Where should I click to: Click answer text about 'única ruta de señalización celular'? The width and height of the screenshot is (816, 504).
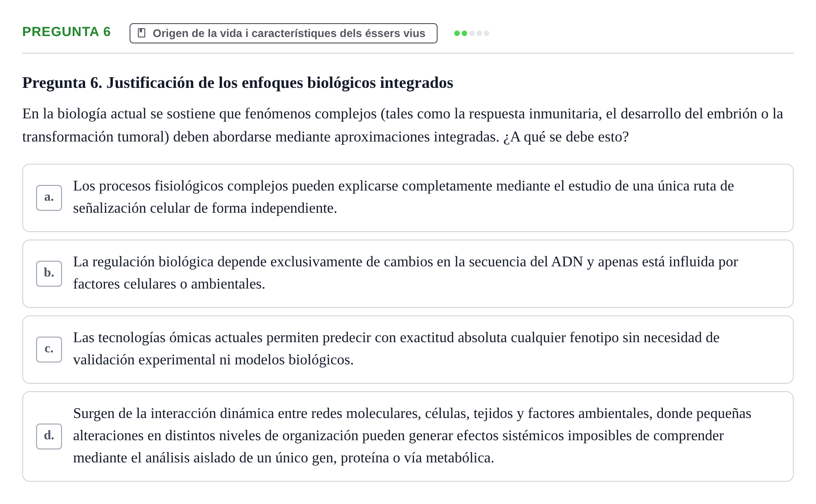[x=403, y=197]
